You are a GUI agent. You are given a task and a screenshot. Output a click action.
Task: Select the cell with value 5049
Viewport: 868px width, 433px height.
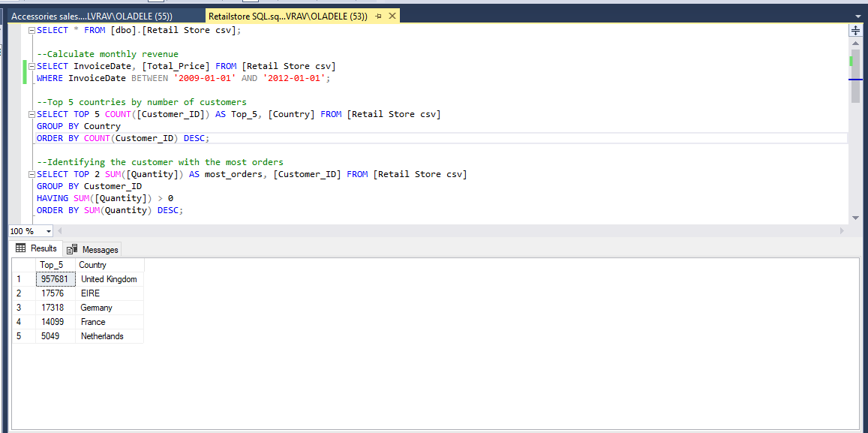[x=56, y=336]
